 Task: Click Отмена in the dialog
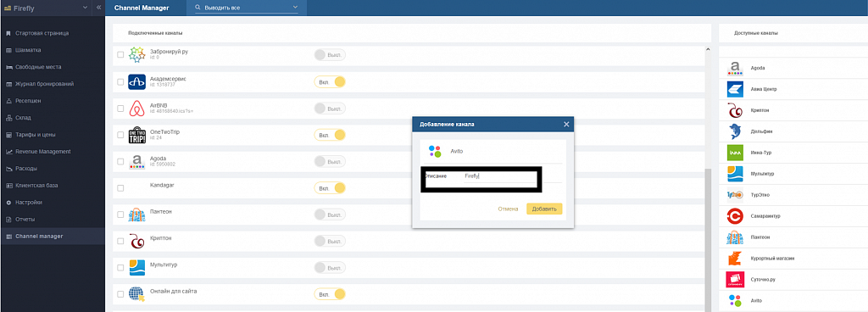pyautogui.click(x=508, y=209)
